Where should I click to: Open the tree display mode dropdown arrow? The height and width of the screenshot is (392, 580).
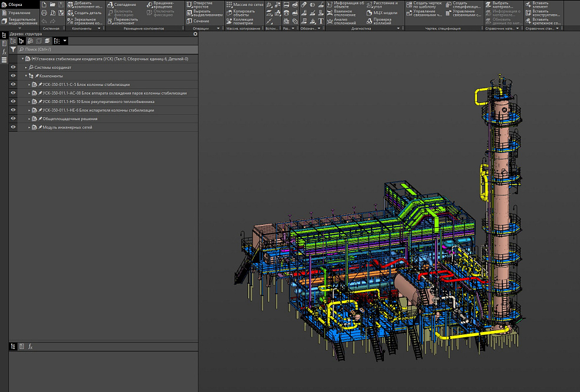[x=65, y=41]
